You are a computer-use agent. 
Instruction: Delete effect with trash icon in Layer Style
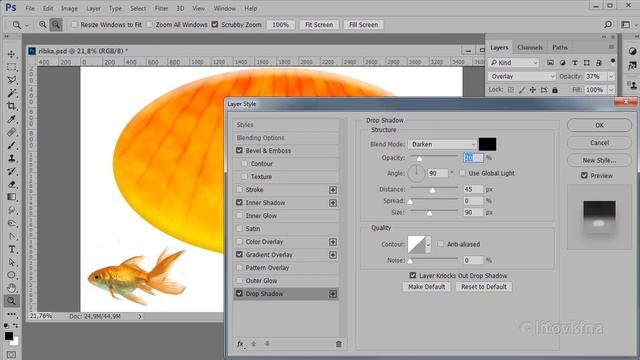click(x=338, y=344)
